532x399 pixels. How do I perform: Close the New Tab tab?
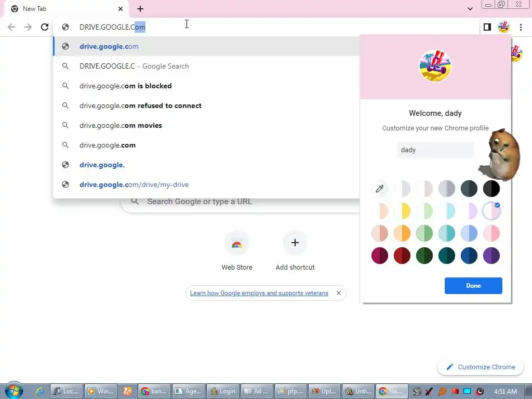(x=121, y=9)
